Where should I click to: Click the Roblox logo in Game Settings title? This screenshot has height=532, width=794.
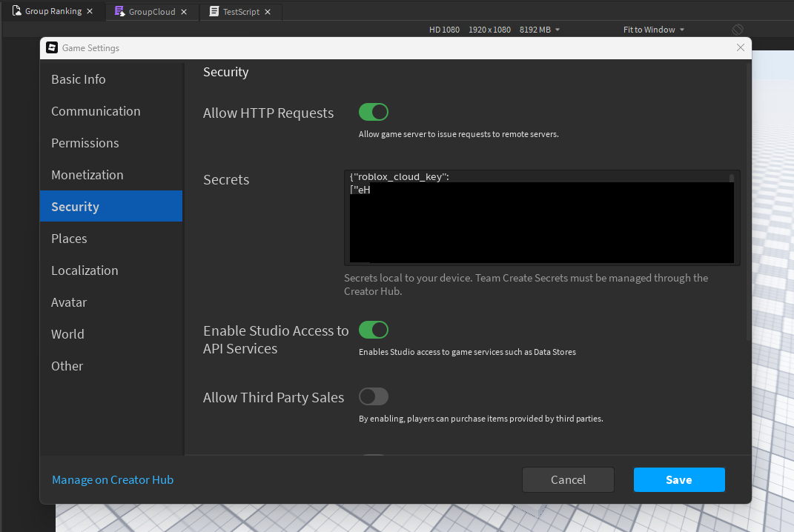(x=52, y=47)
